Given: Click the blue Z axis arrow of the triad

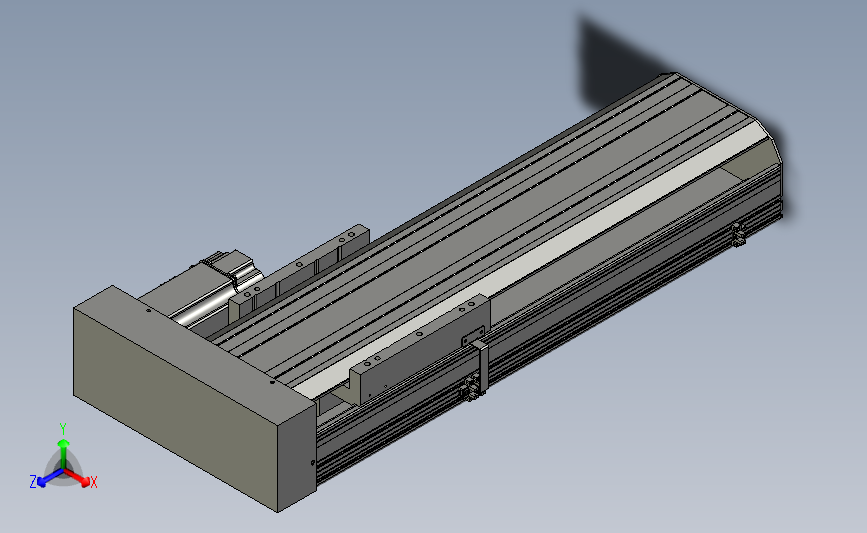Looking at the screenshot, I should click(50, 478).
